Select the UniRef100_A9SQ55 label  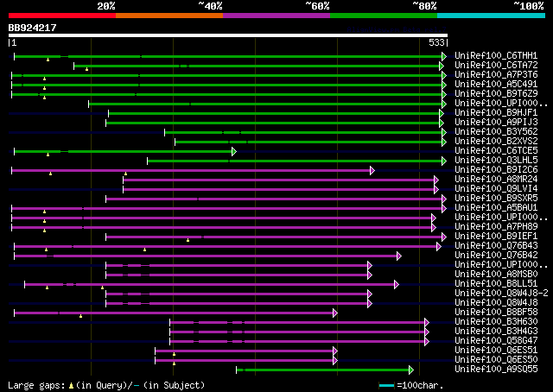click(x=496, y=370)
